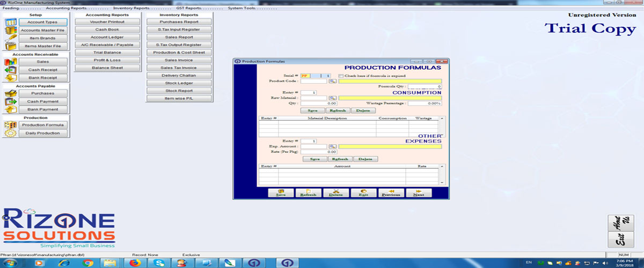Click the Rate (Per Pkg) field
The height and width of the screenshot is (268, 644).
[319, 152]
